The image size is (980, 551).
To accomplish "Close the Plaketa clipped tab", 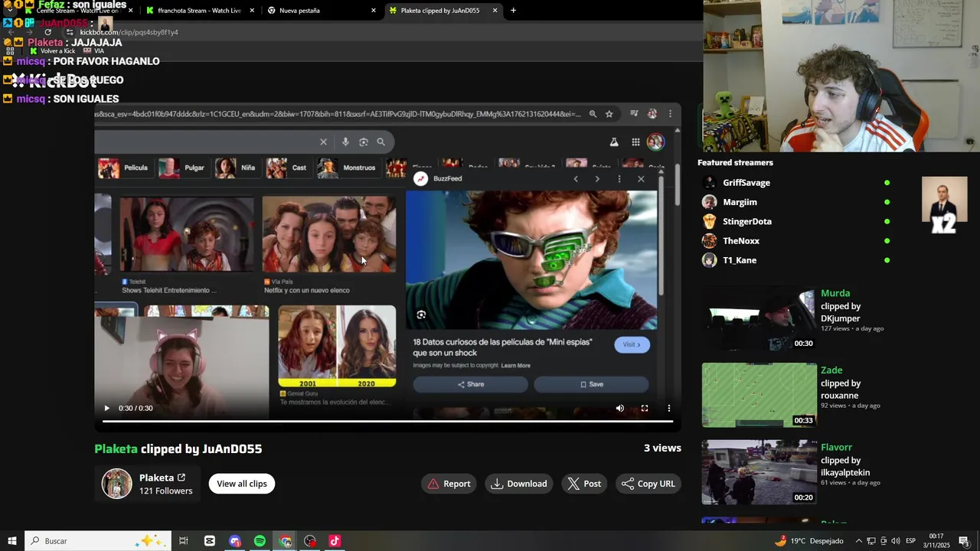I will [495, 11].
